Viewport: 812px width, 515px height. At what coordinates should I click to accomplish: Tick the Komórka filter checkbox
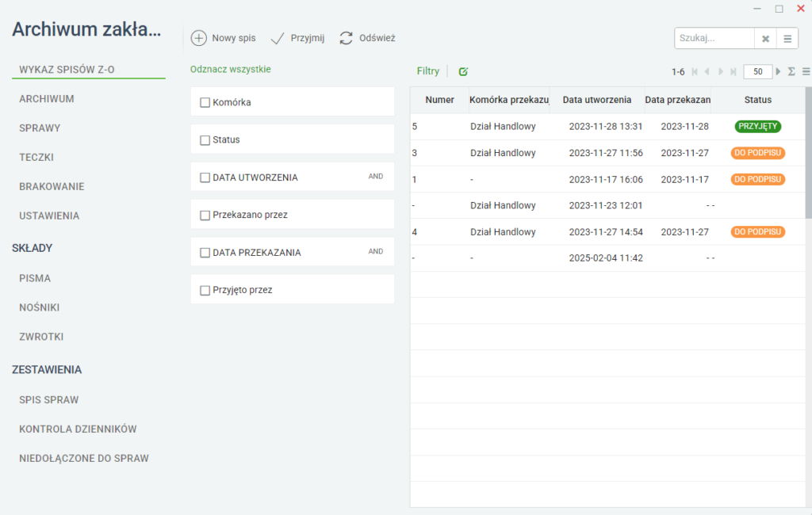(205, 102)
